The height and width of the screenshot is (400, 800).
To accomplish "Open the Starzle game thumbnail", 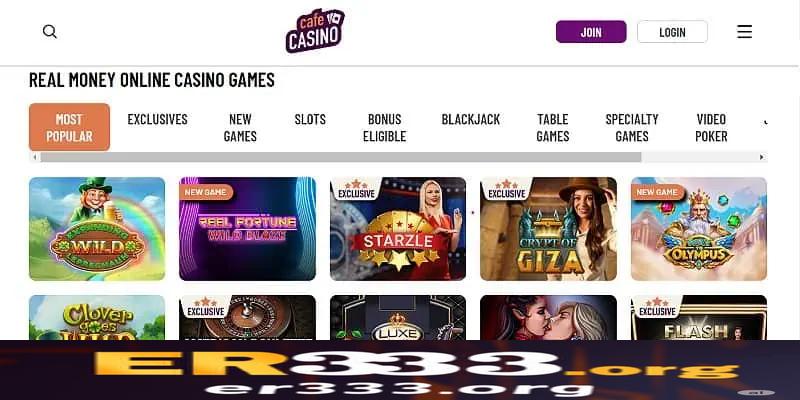I will point(398,229).
